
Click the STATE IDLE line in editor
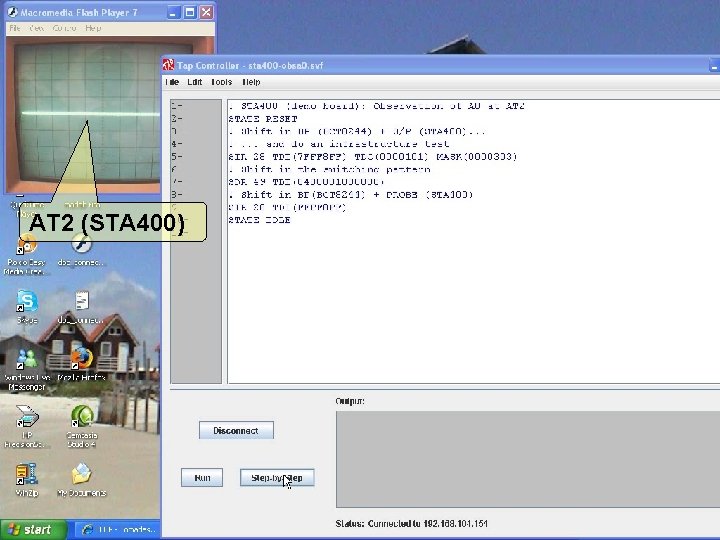[x=259, y=220]
